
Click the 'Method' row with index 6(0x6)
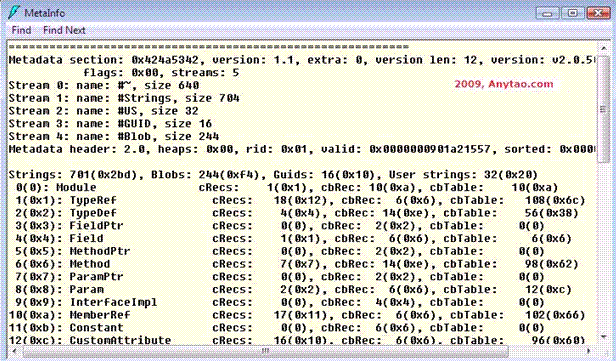[x=297, y=264]
